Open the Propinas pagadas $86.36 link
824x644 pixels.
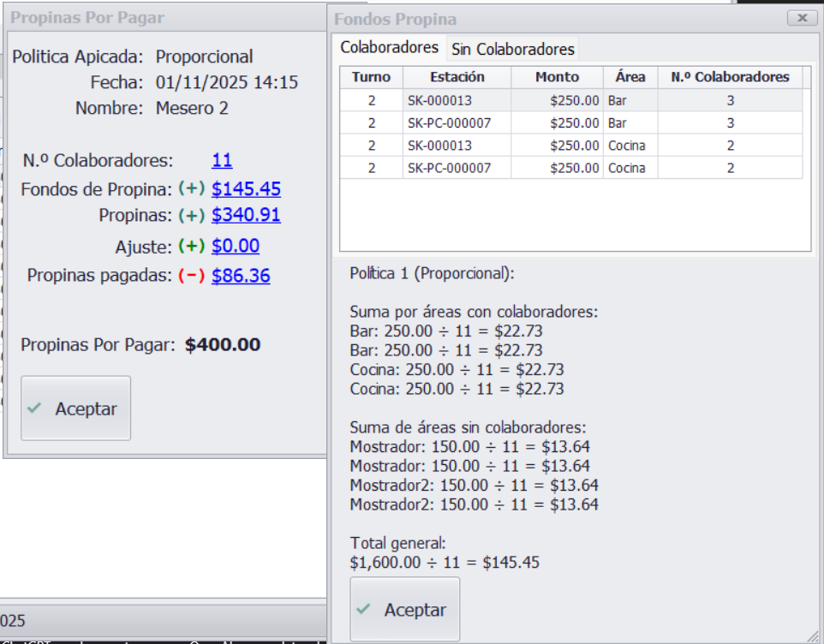pyautogui.click(x=241, y=276)
